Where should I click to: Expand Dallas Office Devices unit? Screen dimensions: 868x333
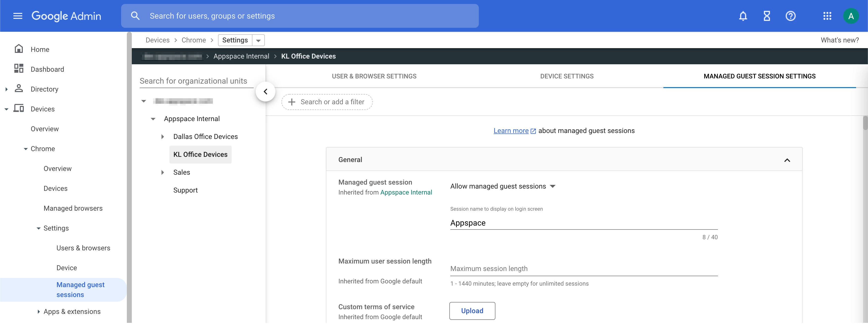pos(163,137)
